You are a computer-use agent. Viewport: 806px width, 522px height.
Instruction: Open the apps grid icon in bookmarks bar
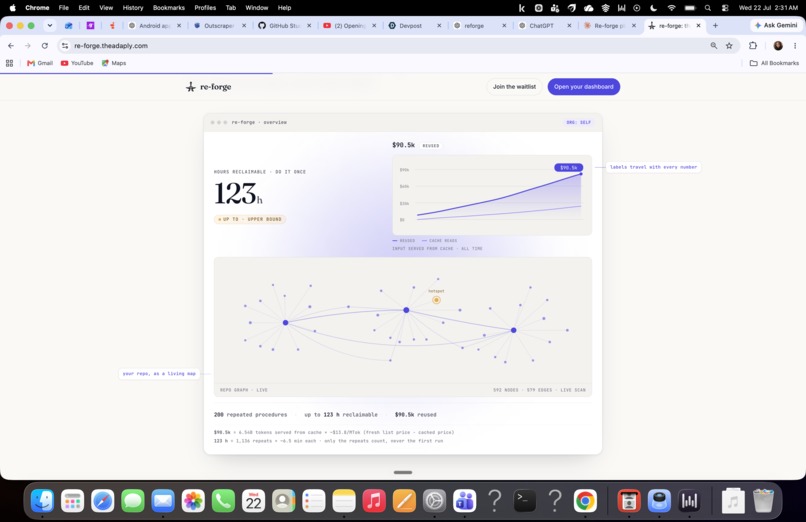(x=9, y=63)
